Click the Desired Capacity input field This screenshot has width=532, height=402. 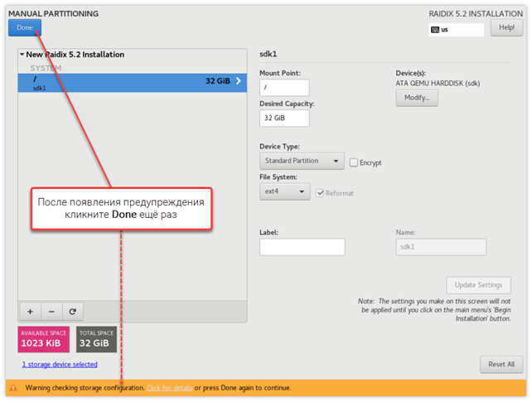click(x=283, y=118)
